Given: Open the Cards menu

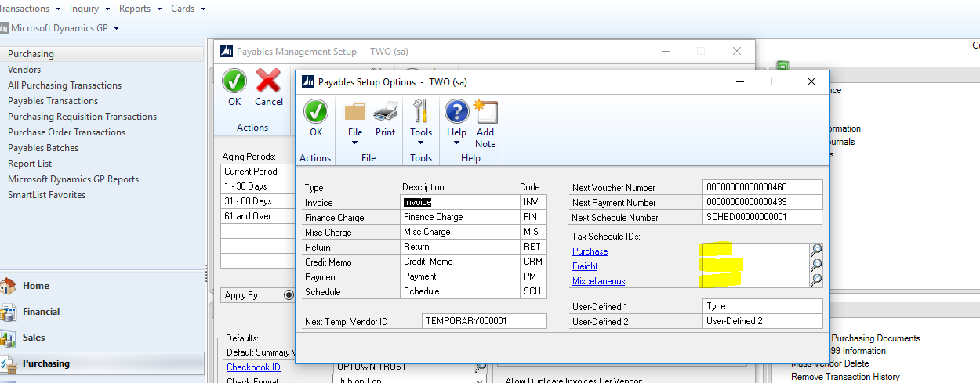Looking at the screenshot, I should point(188,9).
